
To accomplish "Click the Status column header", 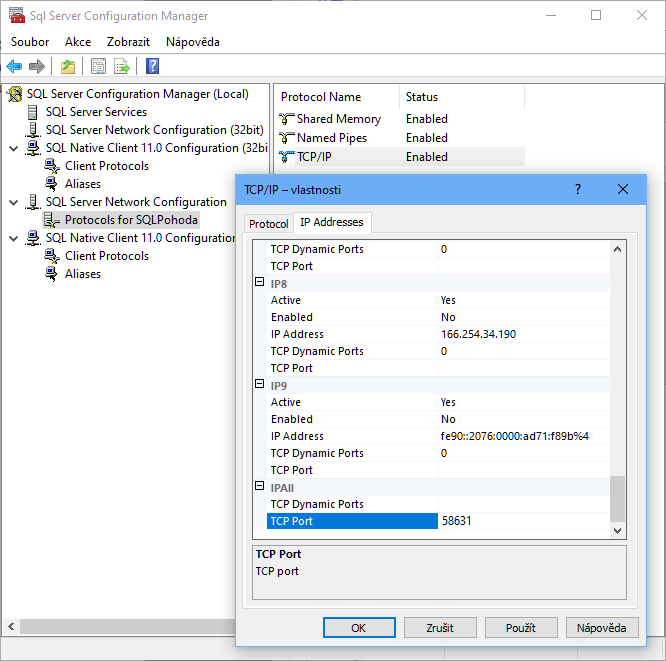I will click(x=462, y=97).
